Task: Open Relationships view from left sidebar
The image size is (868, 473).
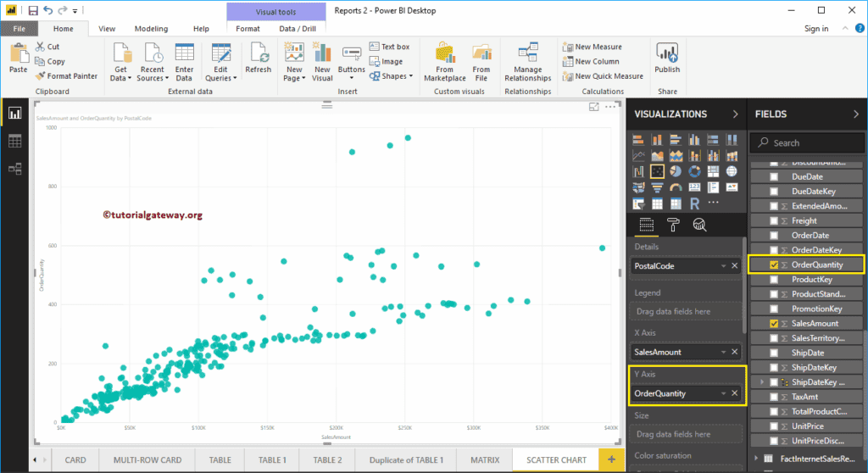Action: tap(15, 169)
